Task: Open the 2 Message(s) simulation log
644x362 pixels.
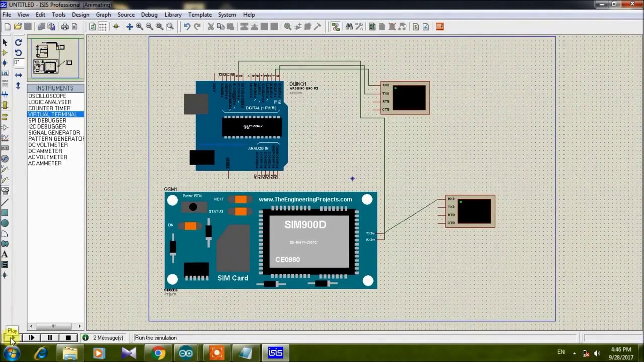Action: pos(103,338)
